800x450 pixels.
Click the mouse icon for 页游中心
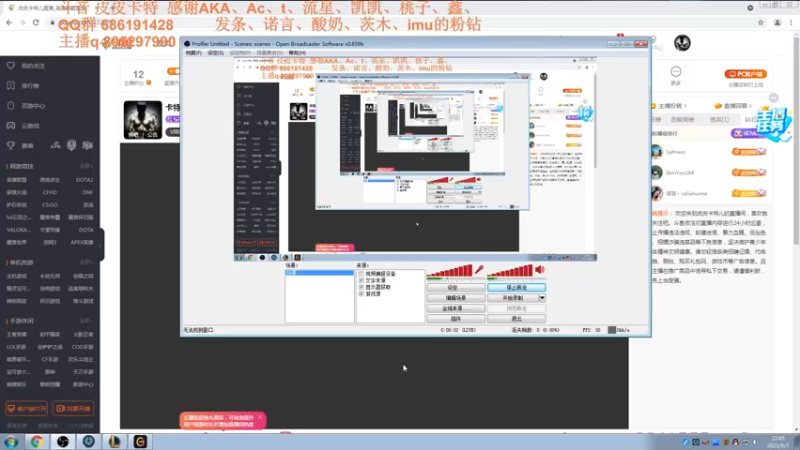tap(11, 106)
